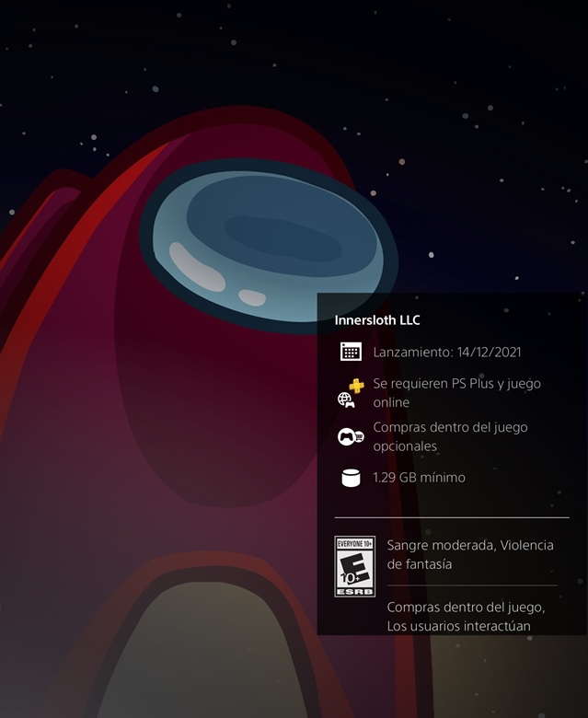
Task: Click the storage size cylinder icon
Action: click(351, 478)
